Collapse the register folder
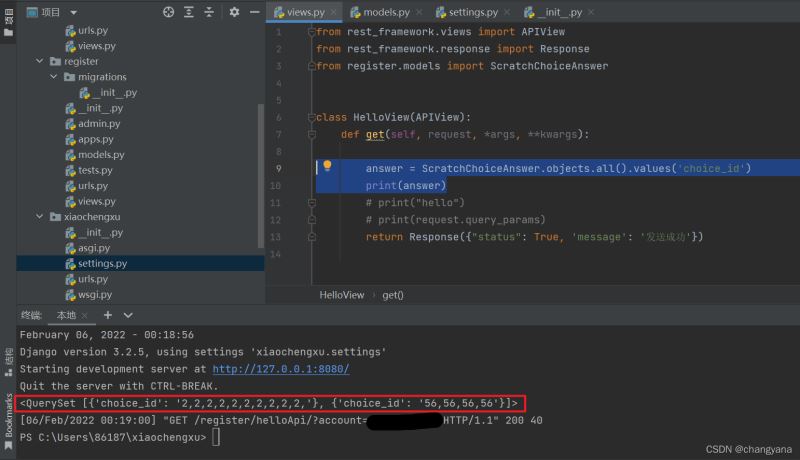This screenshot has height=460, width=800. click(x=40, y=62)
